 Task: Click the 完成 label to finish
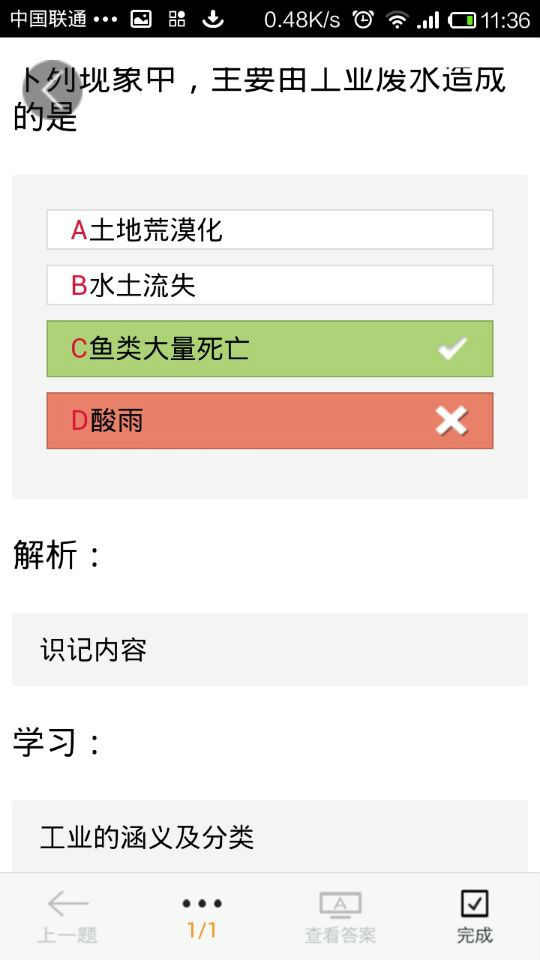click(x=474, y=936)
